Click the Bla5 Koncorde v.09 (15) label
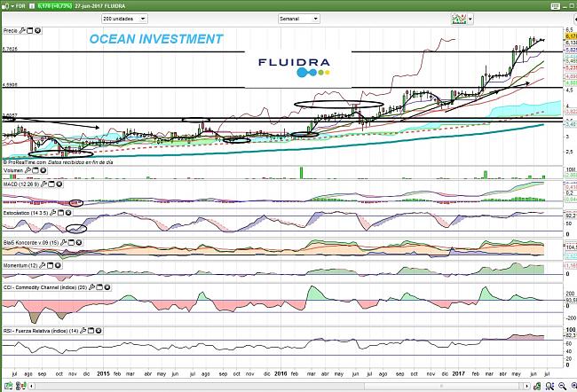 [x=31, y=242]
